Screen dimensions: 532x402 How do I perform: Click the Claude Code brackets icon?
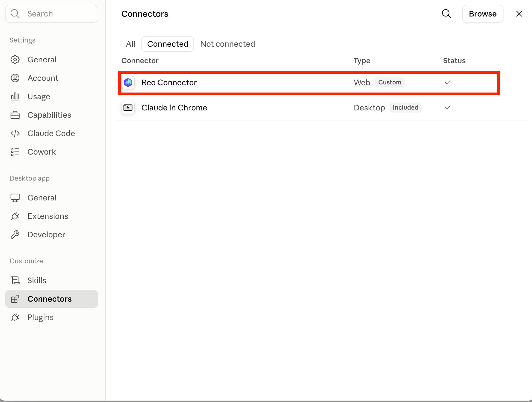[x=15, y=133]
